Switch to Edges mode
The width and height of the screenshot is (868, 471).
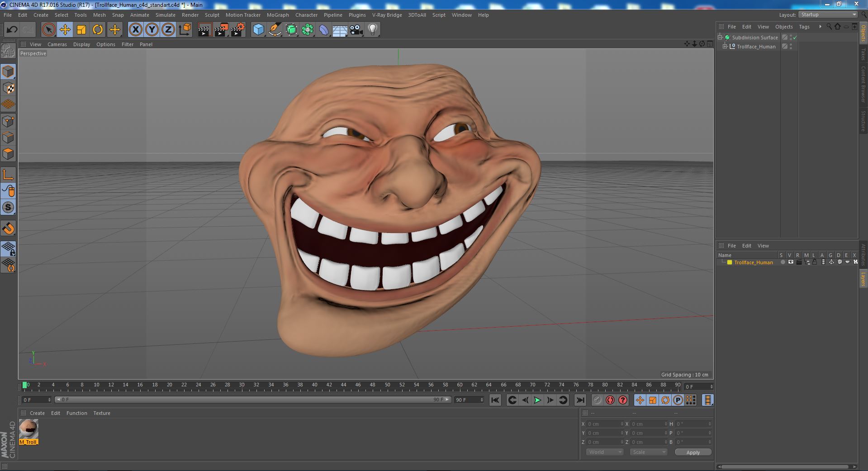point(8,138)
